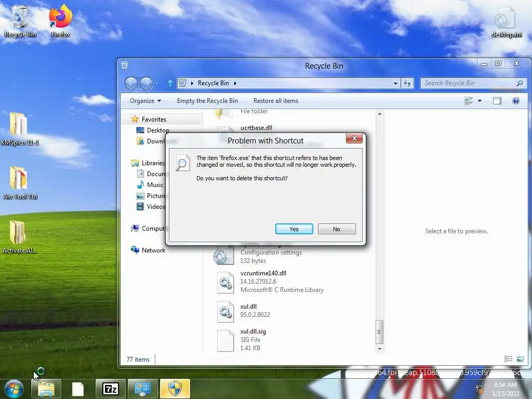
Task: Click the Back navigation arrow in Recycle Bin
Action: 131,83
